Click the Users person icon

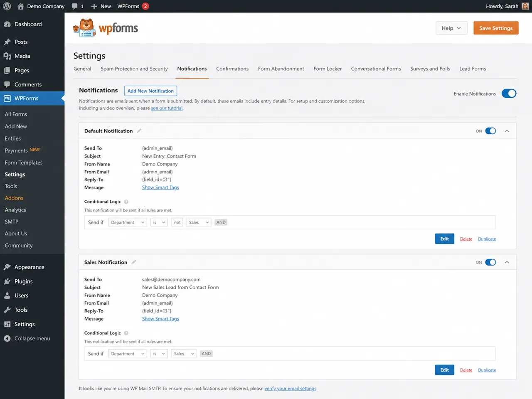point(7,296)
